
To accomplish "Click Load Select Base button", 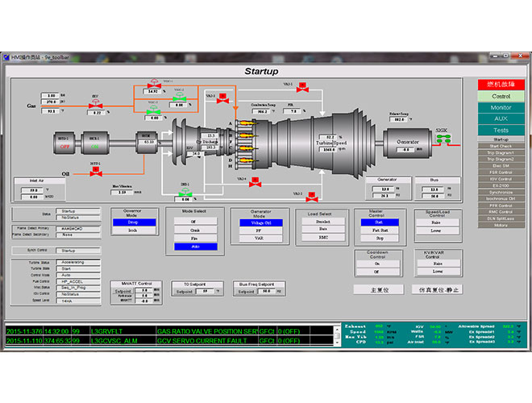I will coord(323,230).
